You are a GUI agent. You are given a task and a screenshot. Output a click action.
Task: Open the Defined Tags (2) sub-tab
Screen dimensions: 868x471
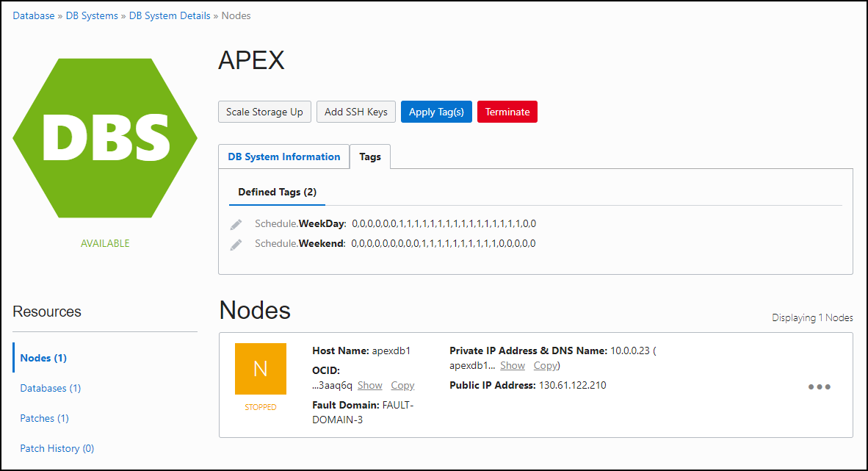(x=278, y=193)
